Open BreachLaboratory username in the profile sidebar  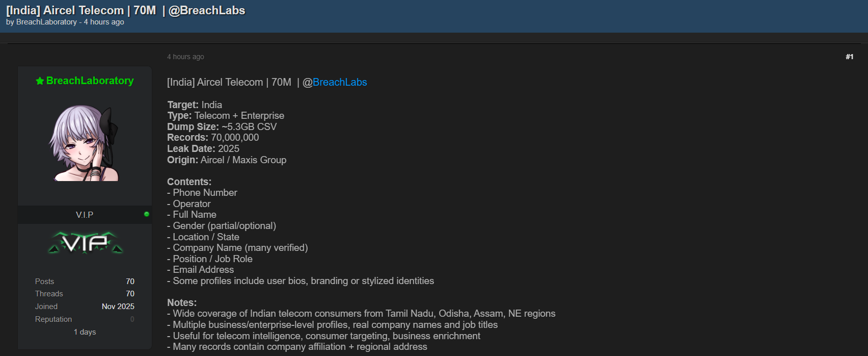click(x=90, y=81)
